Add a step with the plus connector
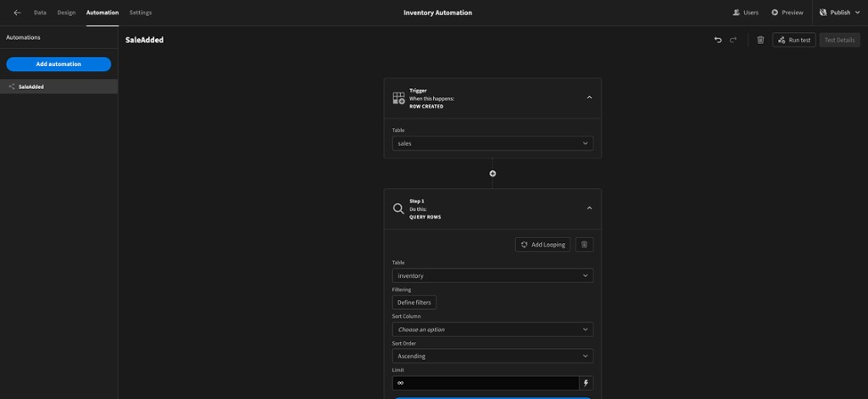 [x=492, y=174]
